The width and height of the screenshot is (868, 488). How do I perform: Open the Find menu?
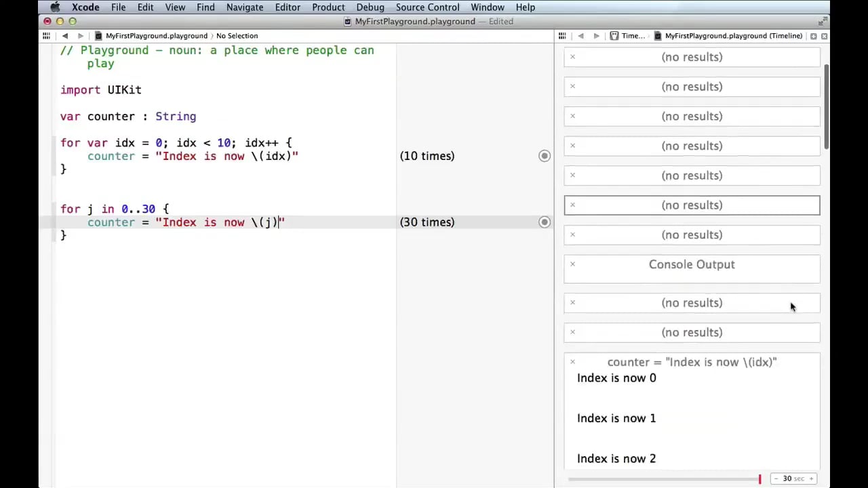pos(205,7)
